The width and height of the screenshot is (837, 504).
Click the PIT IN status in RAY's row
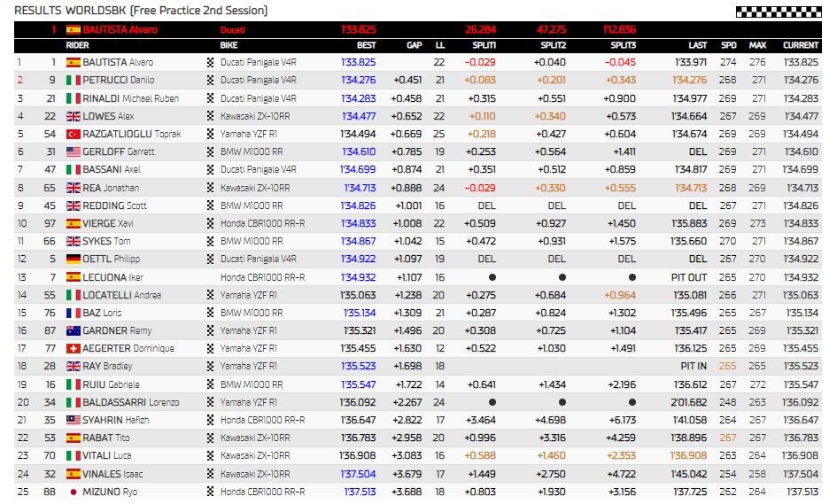pos(694,366)
